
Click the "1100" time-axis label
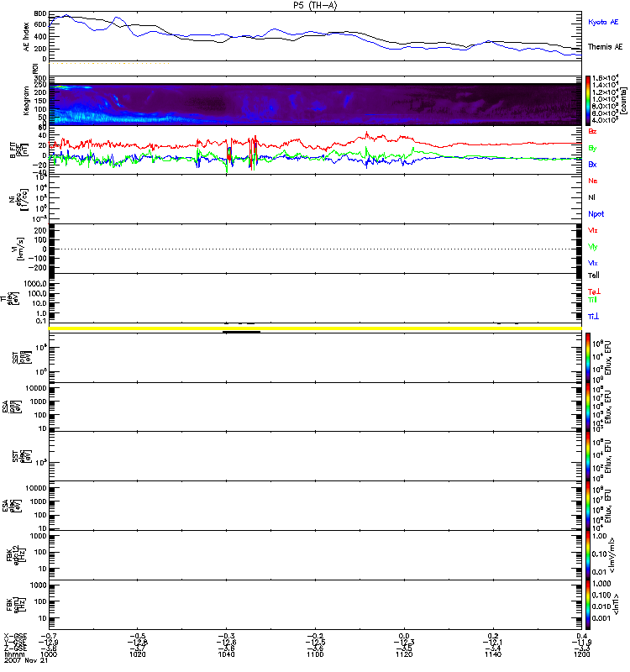point(315,654)
